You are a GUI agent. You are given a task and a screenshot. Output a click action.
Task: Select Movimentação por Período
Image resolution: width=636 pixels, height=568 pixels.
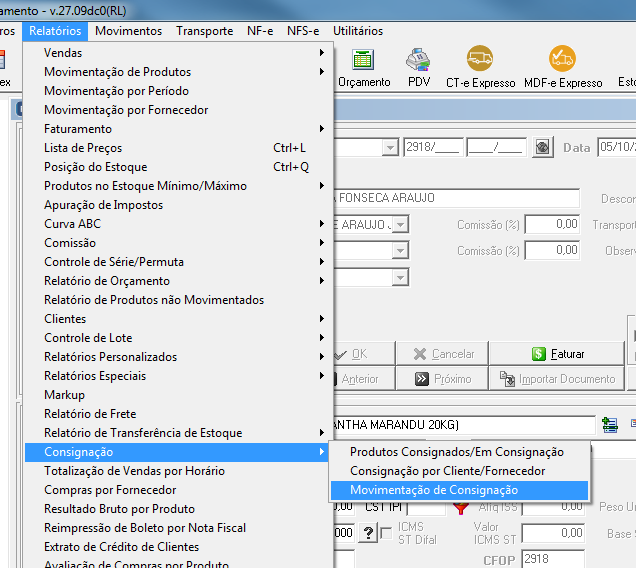[178, 91]
